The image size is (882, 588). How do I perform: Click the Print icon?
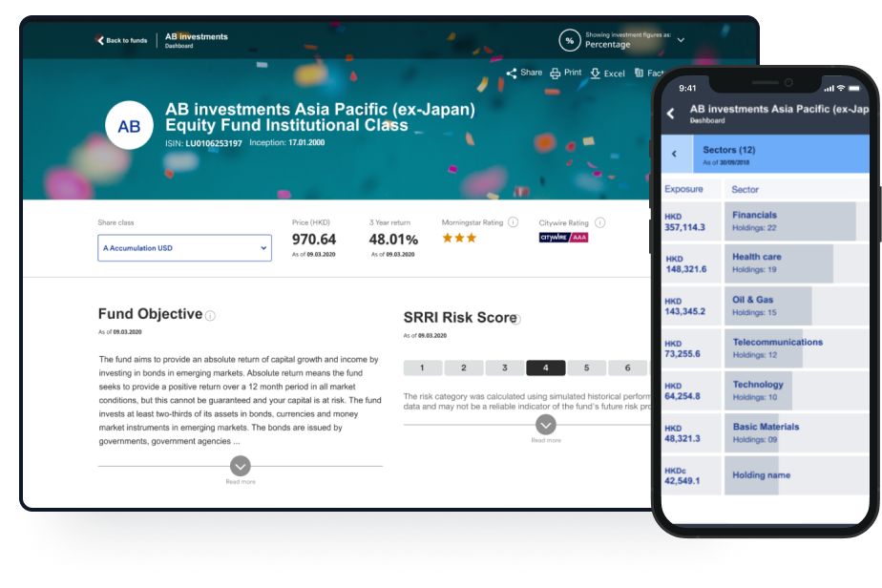coord(556,73)
